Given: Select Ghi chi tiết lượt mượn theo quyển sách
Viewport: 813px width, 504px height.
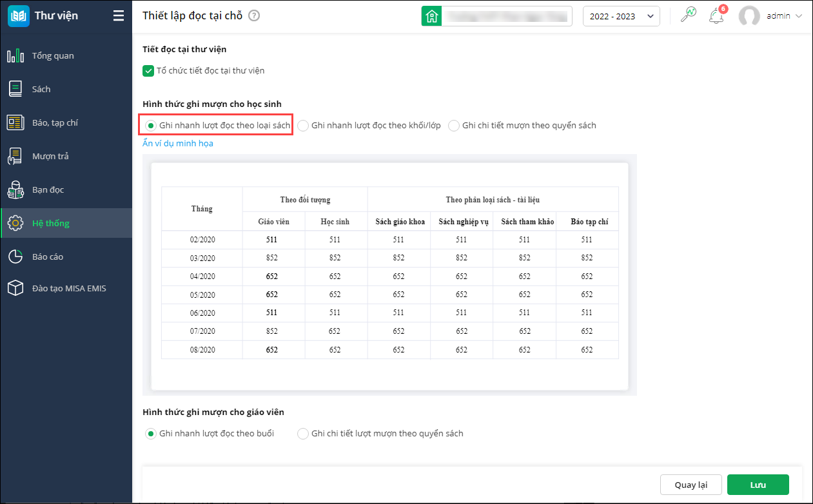Looking at the screenshot, I should click(302, 433).
